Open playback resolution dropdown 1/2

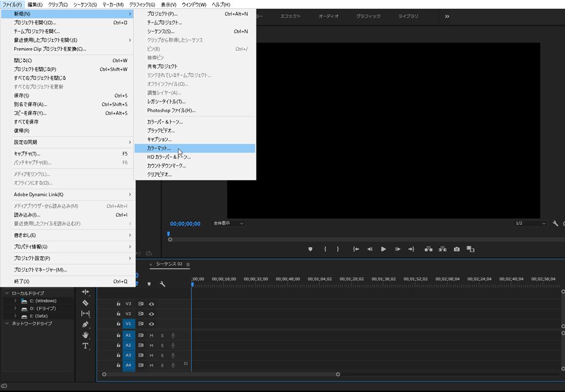[x=530, y=223]
